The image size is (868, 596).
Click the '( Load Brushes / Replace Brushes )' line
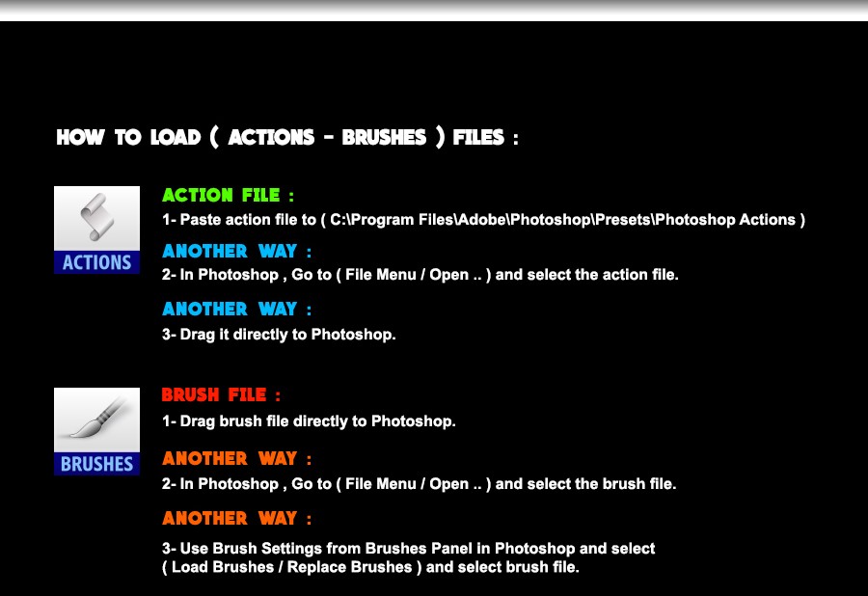click(370, 568)
